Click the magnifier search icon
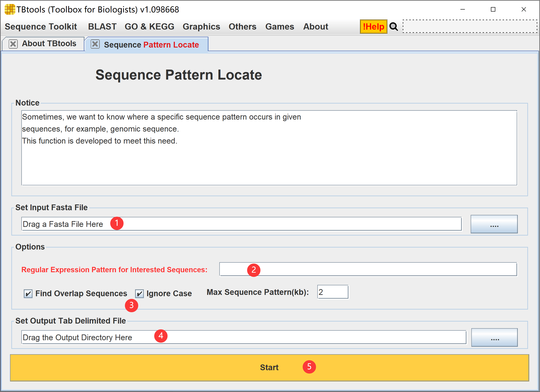The image size is (540, 392). pyautogui.click(x=393, y=26)
